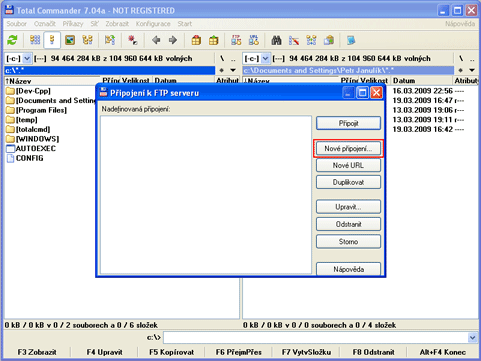Click the unpack files box icon
Viewport: 481px width, 361px height.
coord(213,40)
